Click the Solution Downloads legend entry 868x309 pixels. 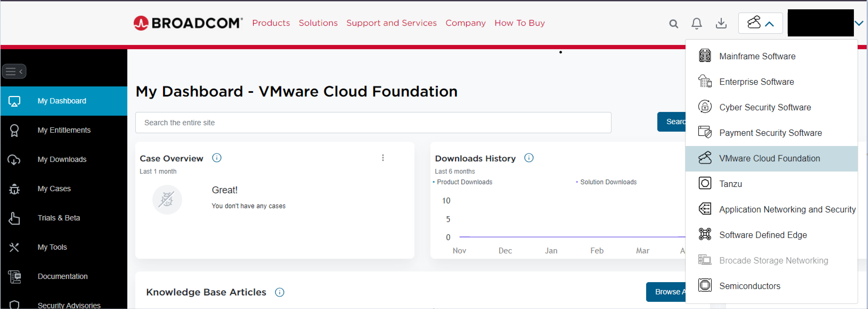pyautogui.click(x=606, y=182)
